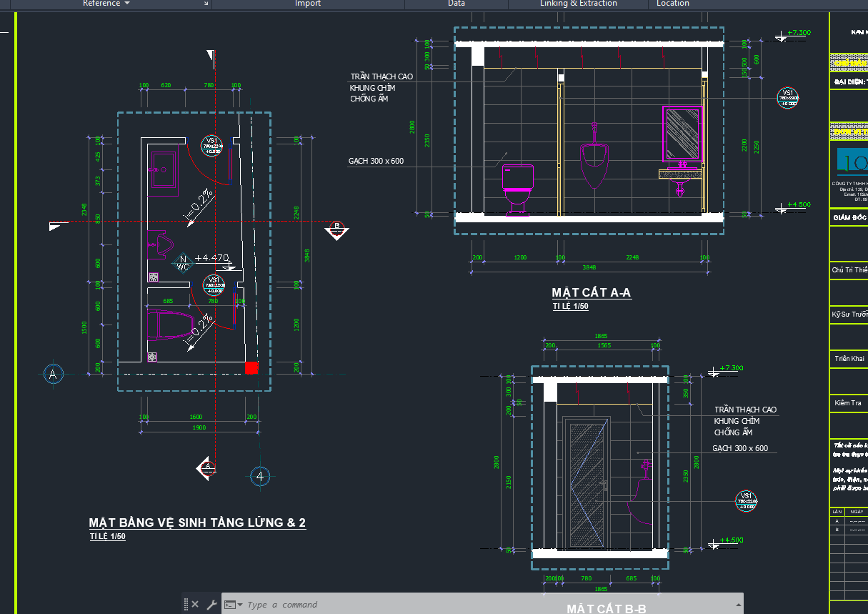Image resolution: width=868 pixels, height=614 pixels.
Task: Select 'TRẦN THẠCH CAO' note in section B-B
Action: click(745, 410)
